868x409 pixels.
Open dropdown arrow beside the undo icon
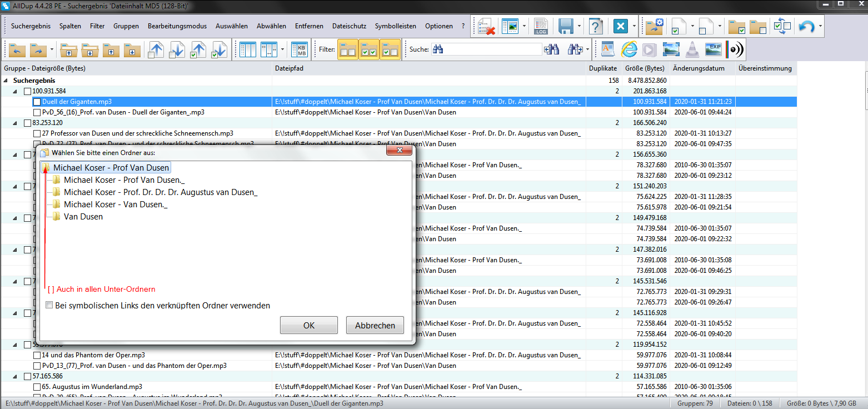820,27
